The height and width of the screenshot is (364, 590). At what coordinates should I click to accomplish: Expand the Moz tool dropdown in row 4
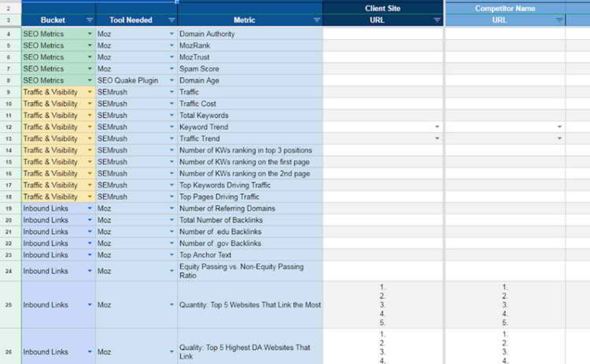(x=172, y=34)
